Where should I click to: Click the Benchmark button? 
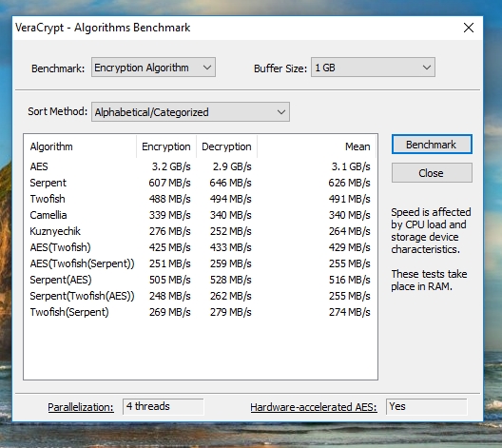click(432, 145)
